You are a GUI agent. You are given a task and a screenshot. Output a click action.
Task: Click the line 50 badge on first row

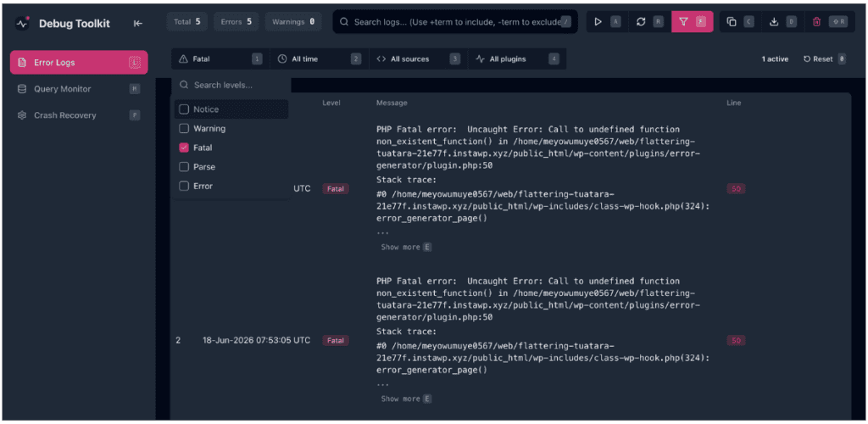(736, 189)
